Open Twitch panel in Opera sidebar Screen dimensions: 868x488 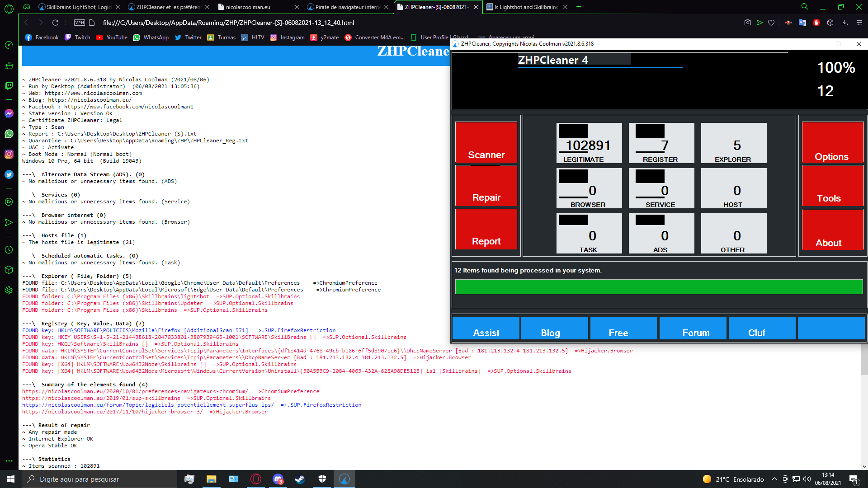tap(9, 86)
